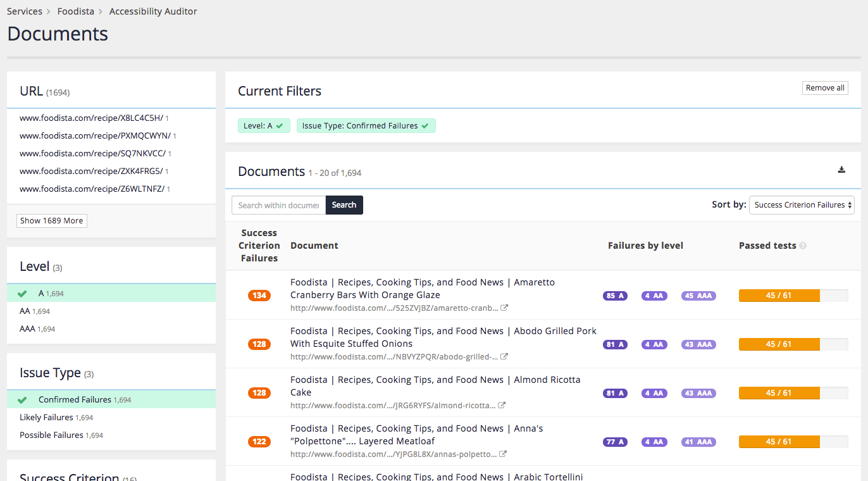This screenshot has height=481, width=868.
Task: Click the download documents icon
Action: click(841, 170)
